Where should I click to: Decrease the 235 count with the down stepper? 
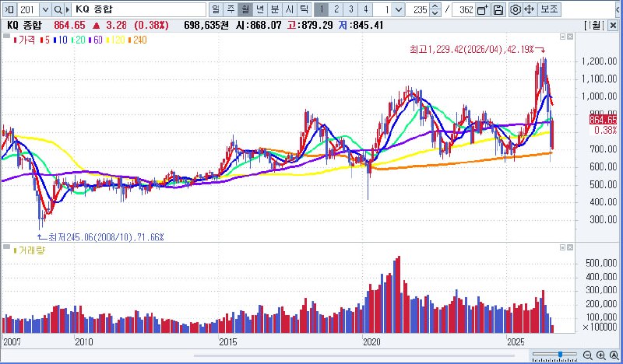point(435,13)
